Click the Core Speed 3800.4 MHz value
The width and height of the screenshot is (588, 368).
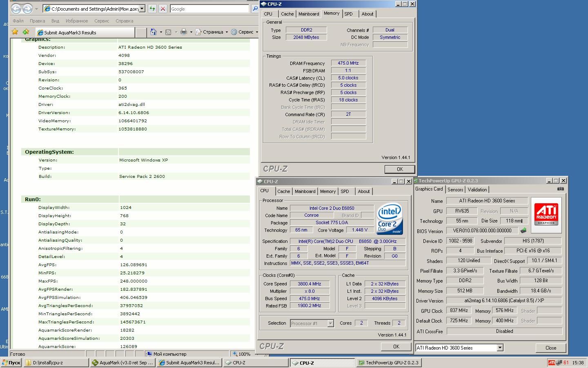310,284
